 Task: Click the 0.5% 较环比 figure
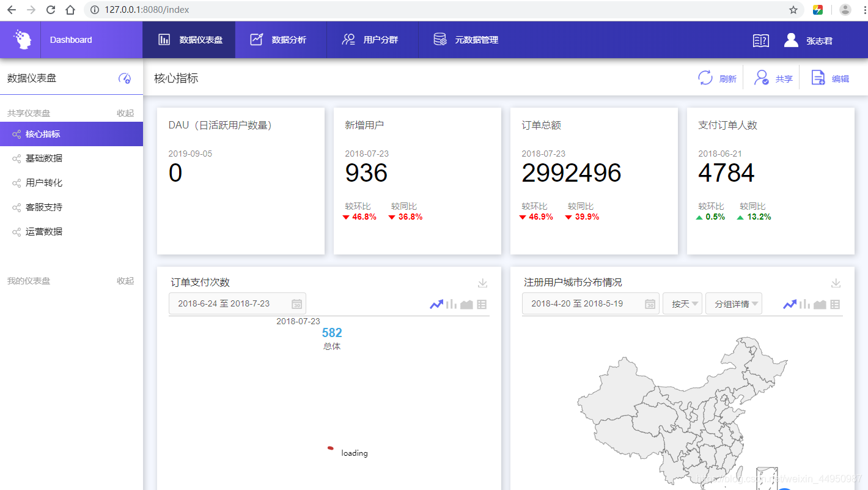[715, 217]
